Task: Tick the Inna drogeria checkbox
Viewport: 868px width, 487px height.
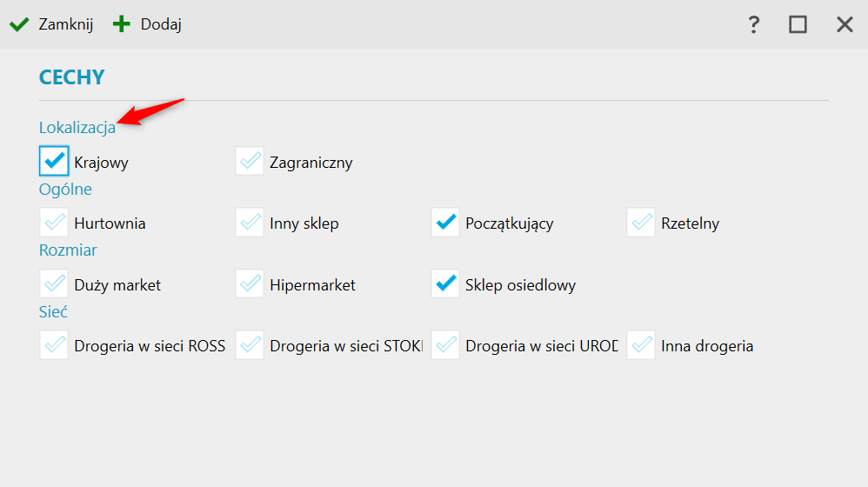Action: [x=641, y=345]
